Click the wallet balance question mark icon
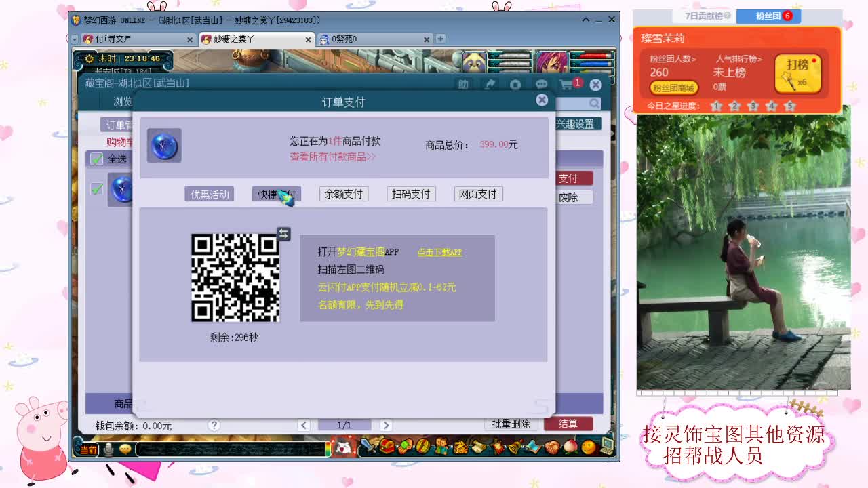The width and height of the screenshot is (868, 488). 214,425
